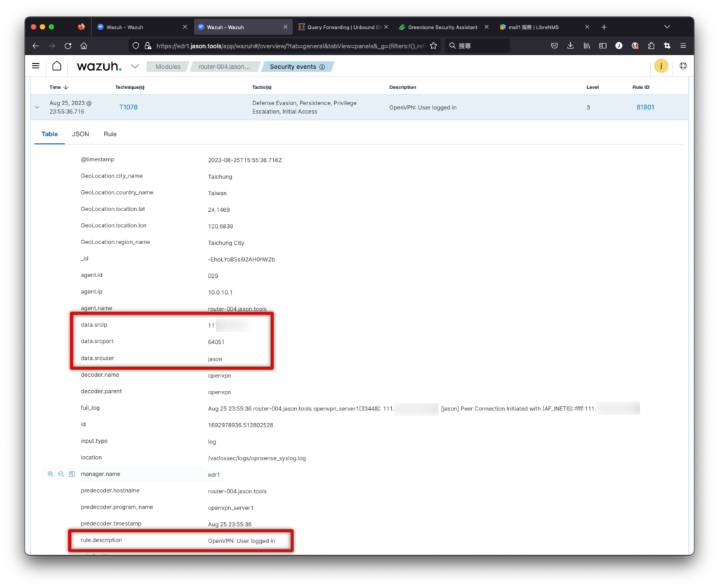The width and height of the screenshot is (719, 588).
Task: Open the list all tabs dropdown arrow
Action: (667, 27)
